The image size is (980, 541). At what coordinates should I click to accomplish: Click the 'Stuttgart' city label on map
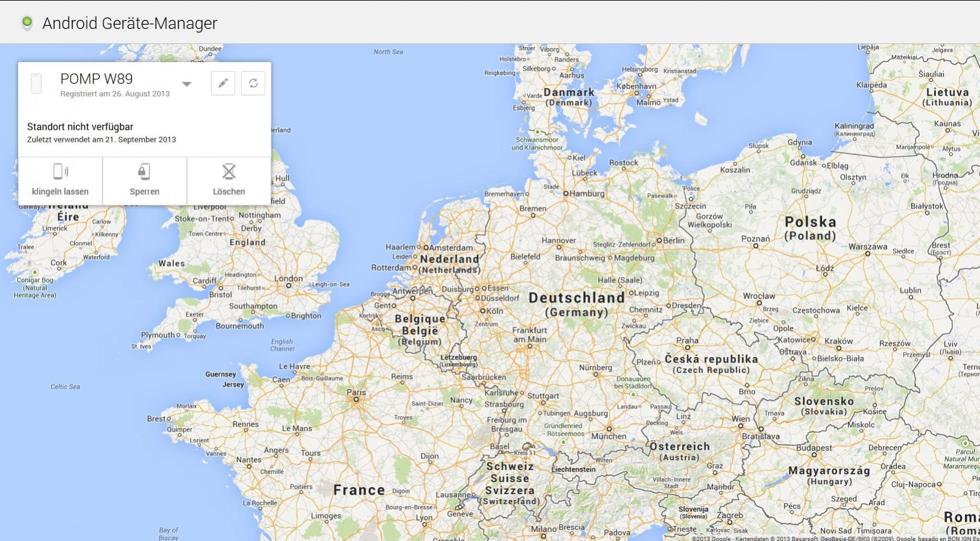point(543,396)
